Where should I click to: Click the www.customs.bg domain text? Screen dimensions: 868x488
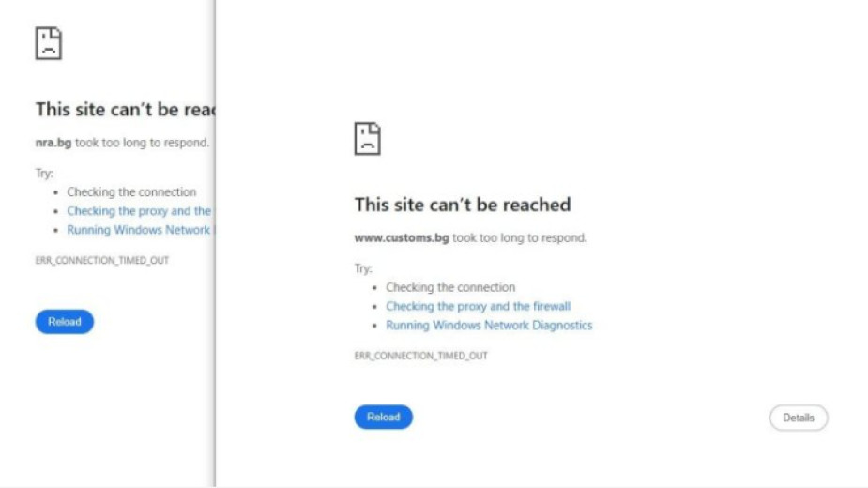tap(402, 237)
